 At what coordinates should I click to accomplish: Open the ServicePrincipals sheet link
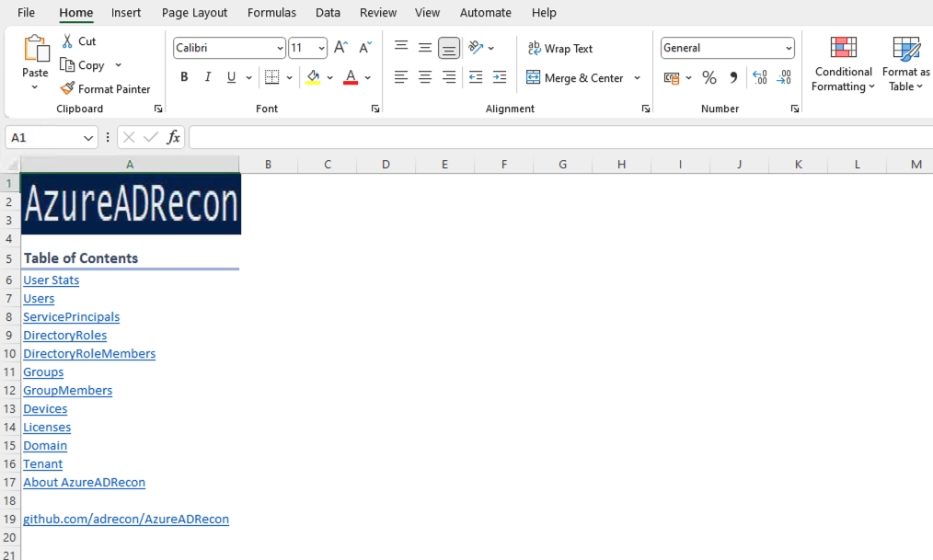(x=71, y=317)
